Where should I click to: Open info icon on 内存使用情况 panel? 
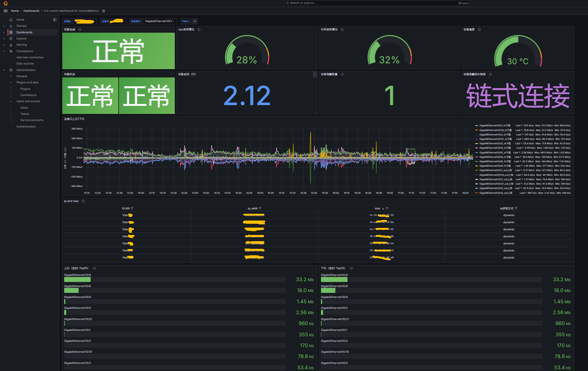[x=342, y=29]
